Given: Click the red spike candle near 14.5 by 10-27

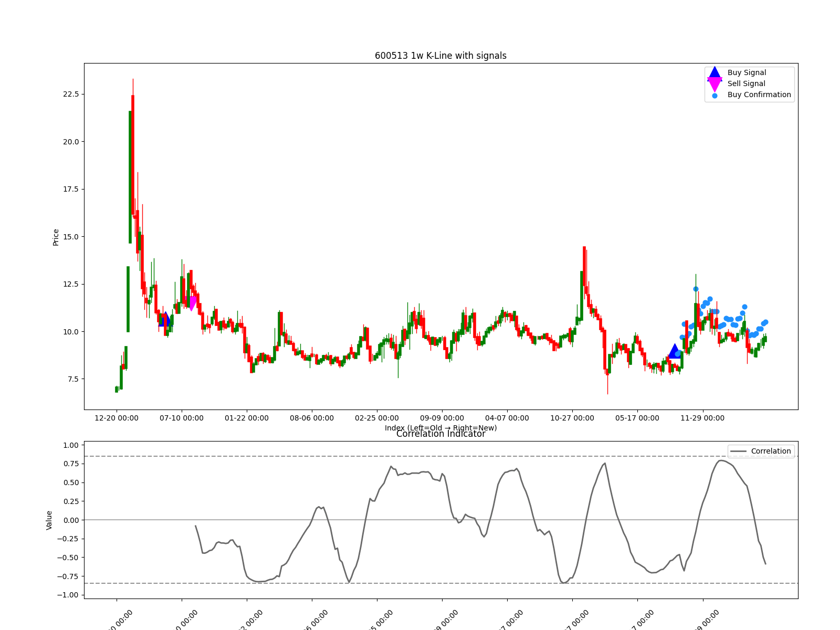Looking at the screenshot, I should (x=584, y=267).
